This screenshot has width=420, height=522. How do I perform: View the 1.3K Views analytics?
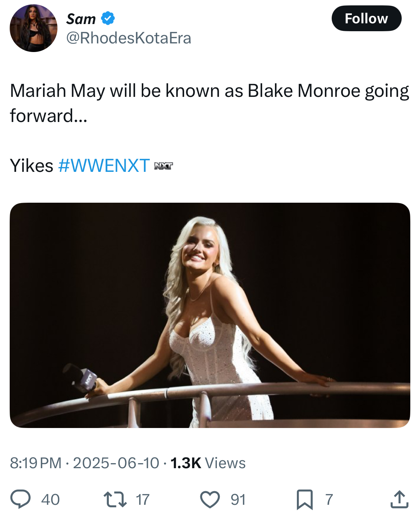tap(208, 463)
